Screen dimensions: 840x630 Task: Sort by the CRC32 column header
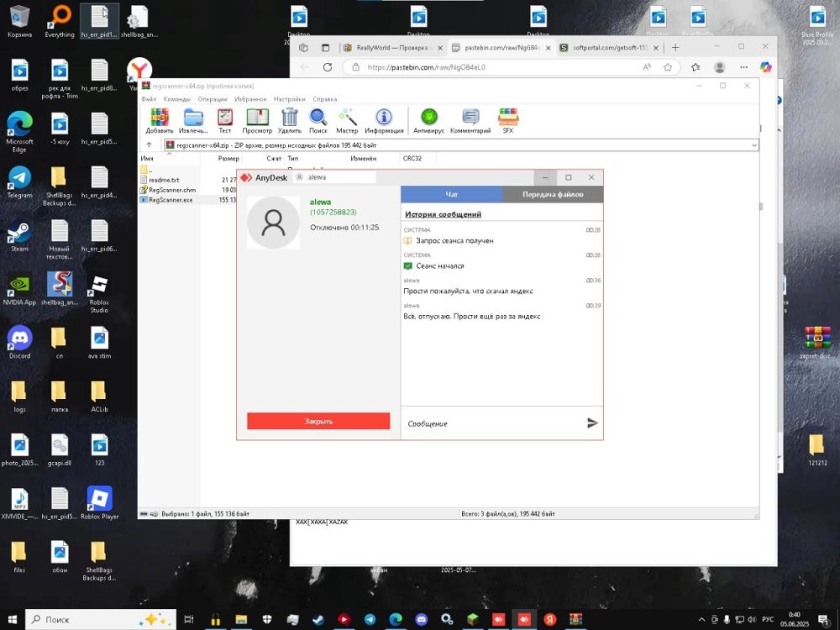418,159
